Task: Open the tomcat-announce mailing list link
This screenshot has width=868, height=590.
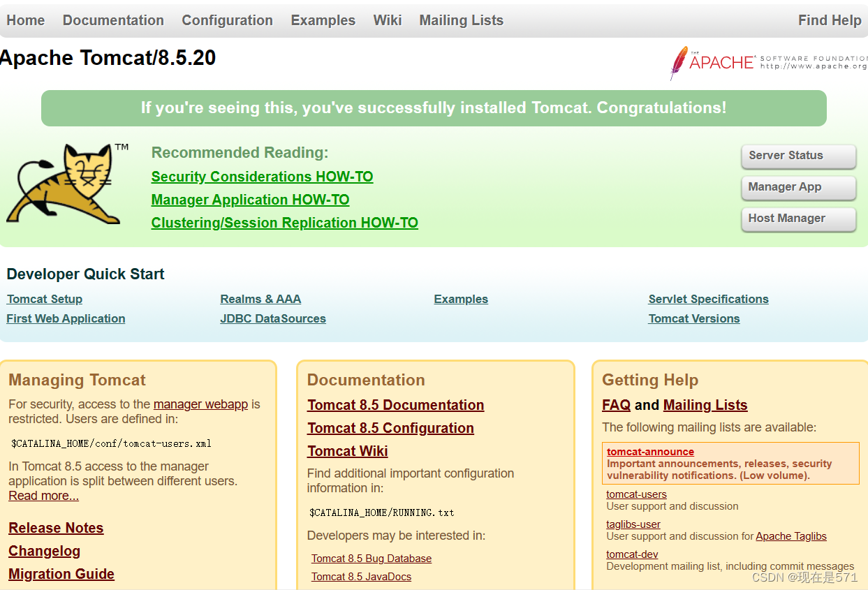Action: [x=650, y=452]
